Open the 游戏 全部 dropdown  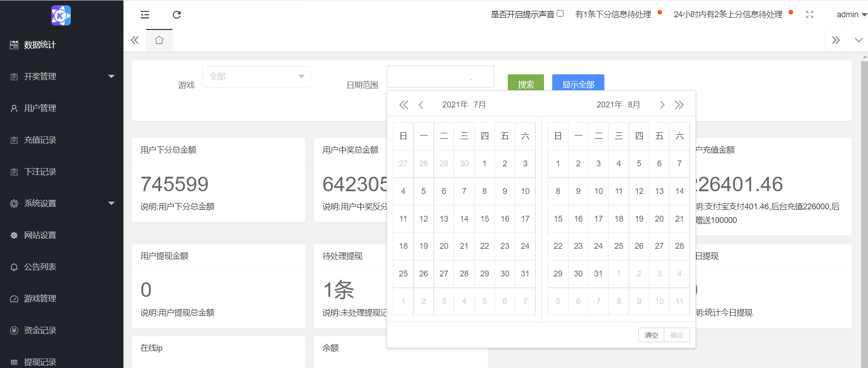pyautogui.click(x=257, y=77)
